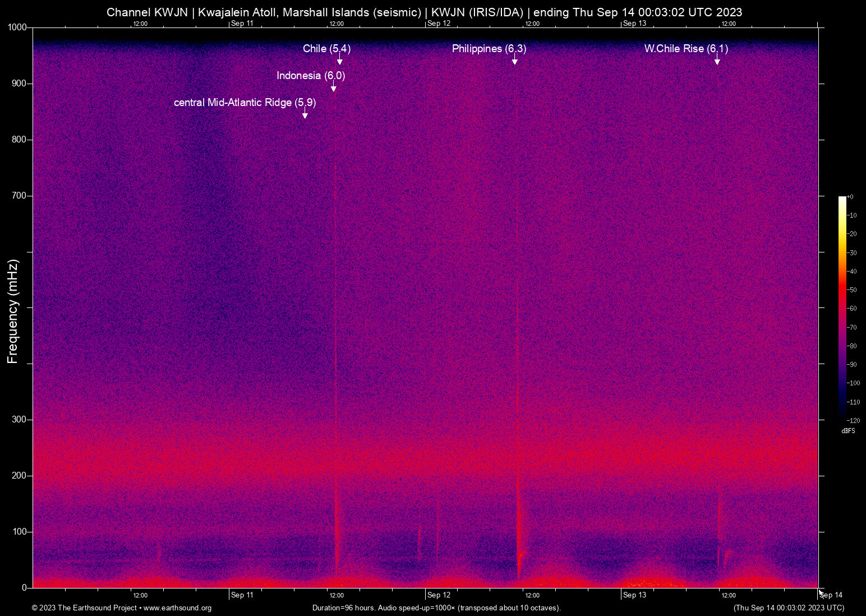Click the arrow marker under Philippines (6.3)

click(514, 61)
